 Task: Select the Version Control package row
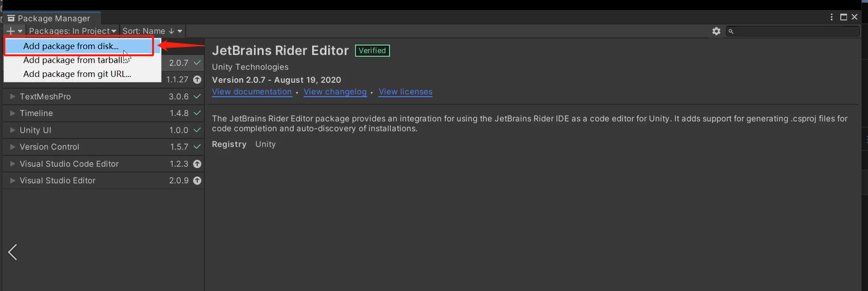point(103,147)
